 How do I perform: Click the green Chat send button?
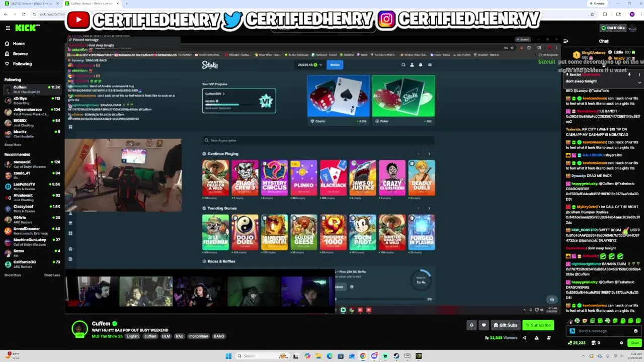[x=634, y=343]
